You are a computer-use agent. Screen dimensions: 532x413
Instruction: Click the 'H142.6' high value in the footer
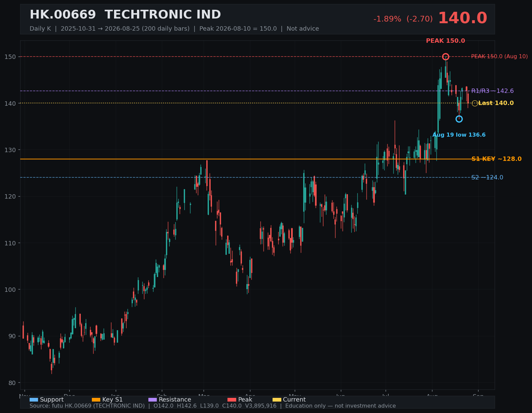coord(187,406)
